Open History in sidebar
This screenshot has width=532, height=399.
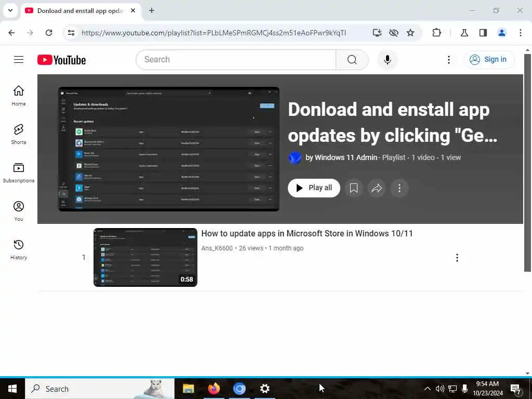point(19,250)
